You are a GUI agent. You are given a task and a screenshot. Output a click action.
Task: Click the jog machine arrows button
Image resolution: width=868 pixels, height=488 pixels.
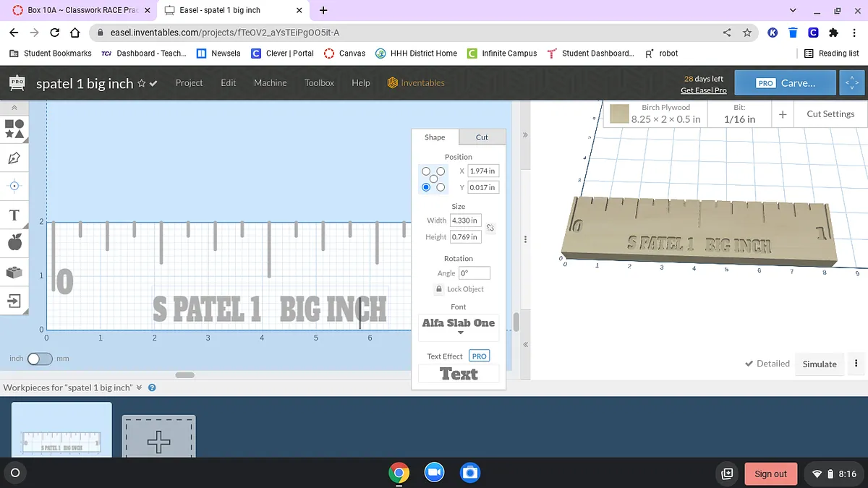click(851, 83)
